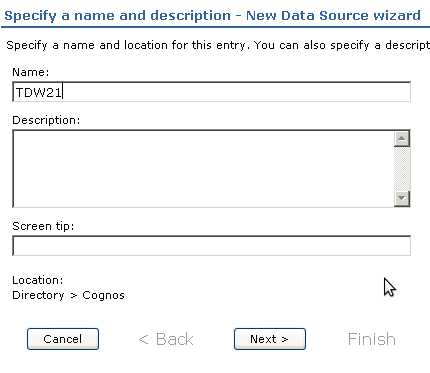Proceed with the Next > button
Viewport: 430px width, 373px height.
click(270, 339)
